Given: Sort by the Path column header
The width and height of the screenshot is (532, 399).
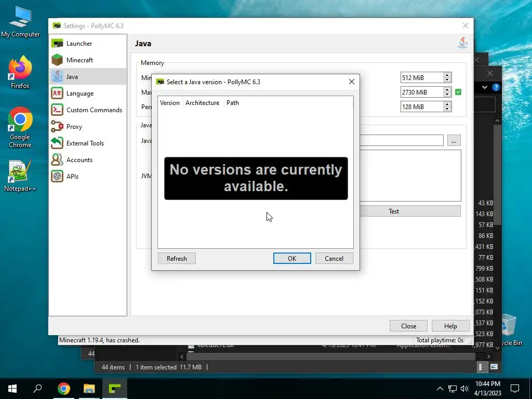Looking at the screenshot, I should click(x=233, y=103).
